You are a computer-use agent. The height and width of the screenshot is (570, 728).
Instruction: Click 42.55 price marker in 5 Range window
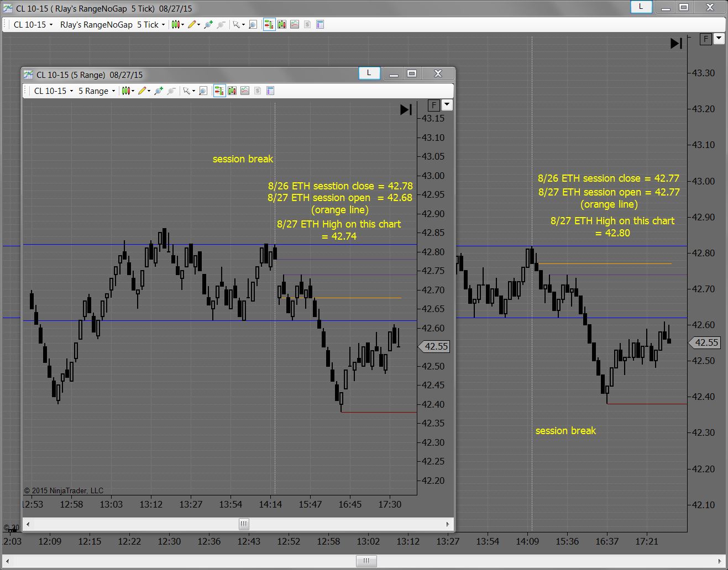[434, 346]
